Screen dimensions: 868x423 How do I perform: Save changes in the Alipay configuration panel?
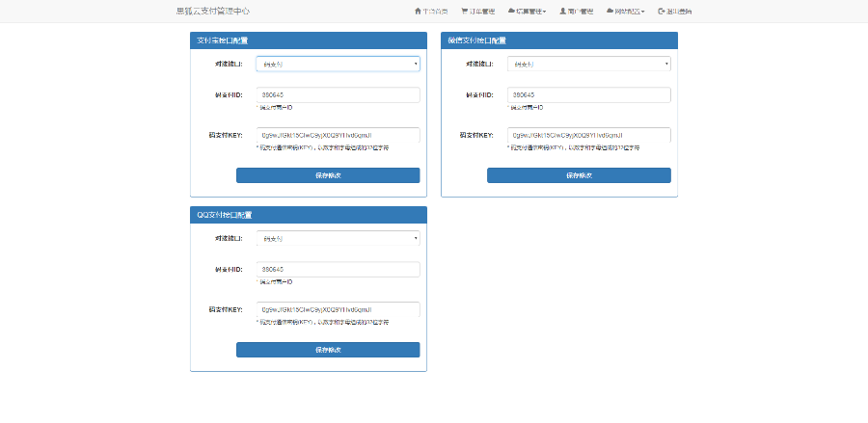point(328,175)
